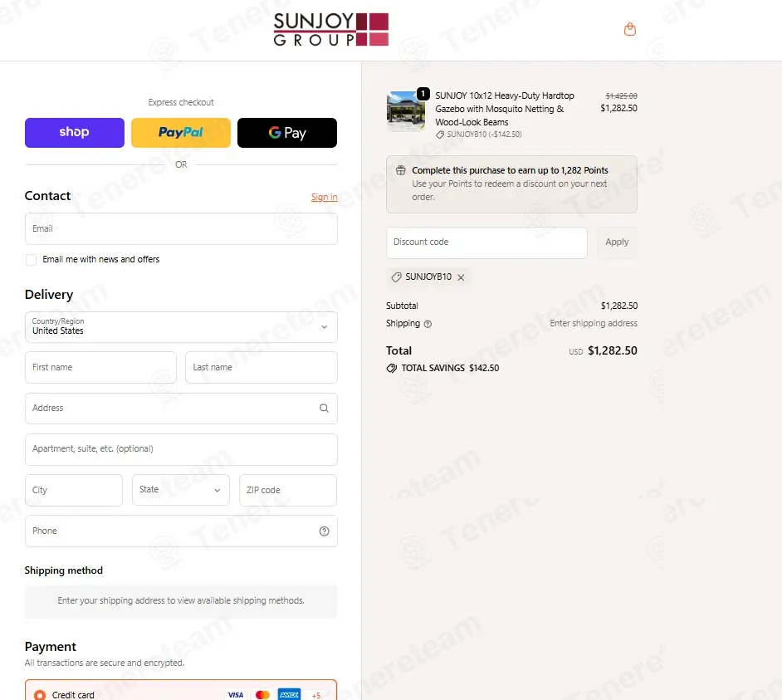Screen dimensions: 782x700
Task: Focus the ZIP code field
Action: 288,490
